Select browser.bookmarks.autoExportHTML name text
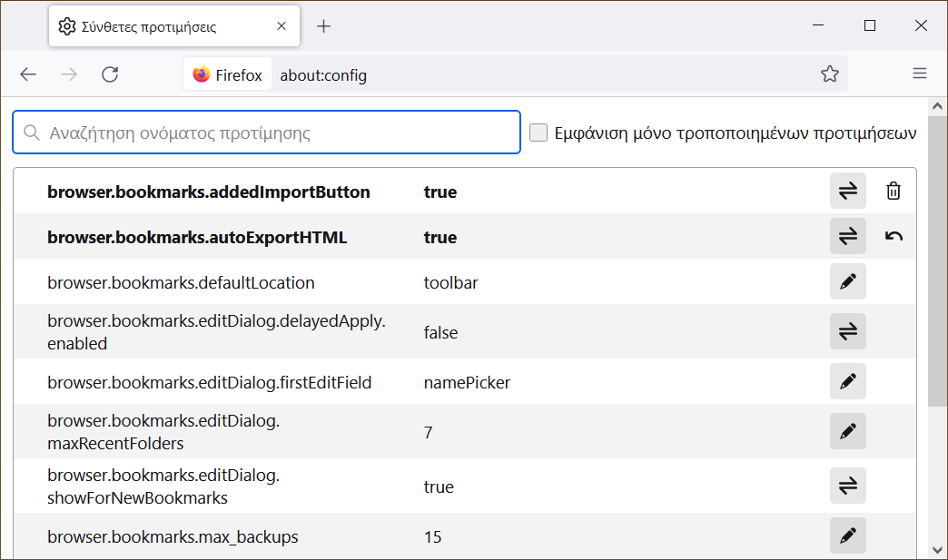This screenshot has width=948, height=560. [197, 238]
